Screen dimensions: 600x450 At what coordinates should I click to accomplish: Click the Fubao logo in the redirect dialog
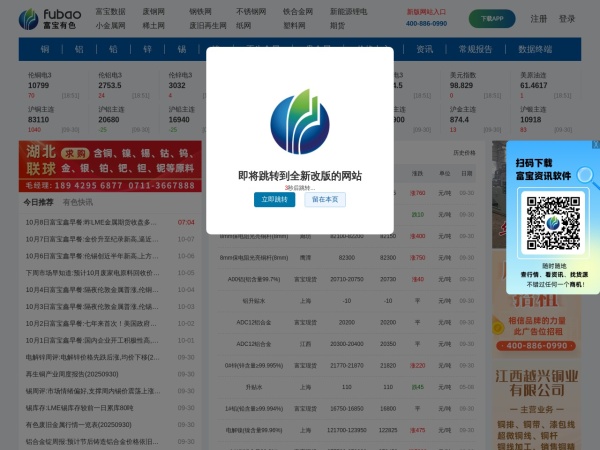(300, 122)
